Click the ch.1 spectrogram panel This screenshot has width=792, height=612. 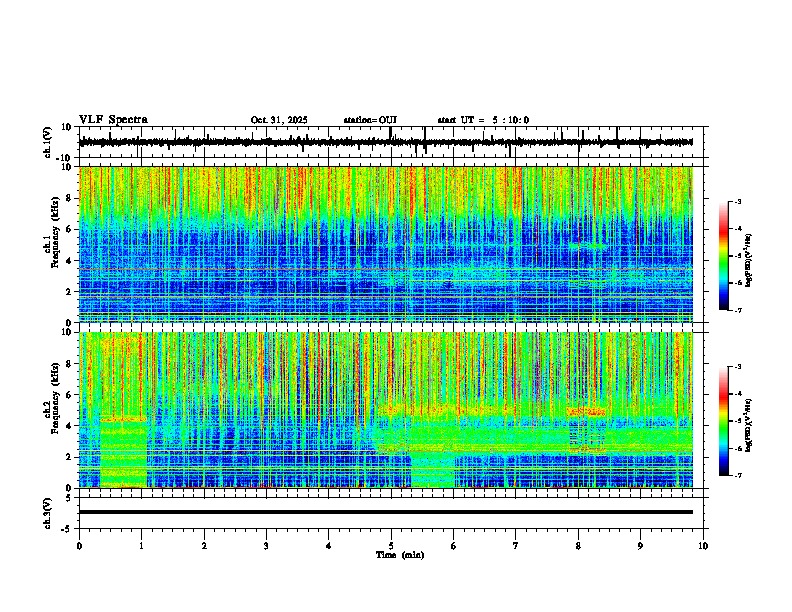pyautogui.click(x=386, y=244)
